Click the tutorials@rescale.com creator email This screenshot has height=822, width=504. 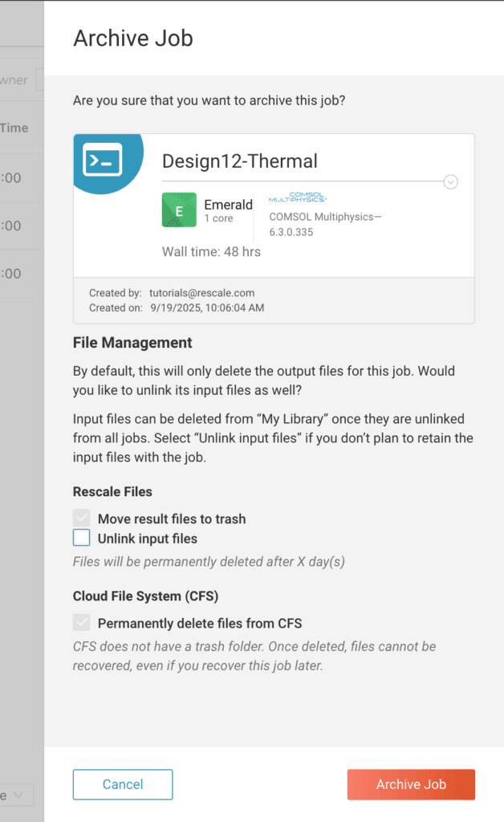click(x=201, y=293)
